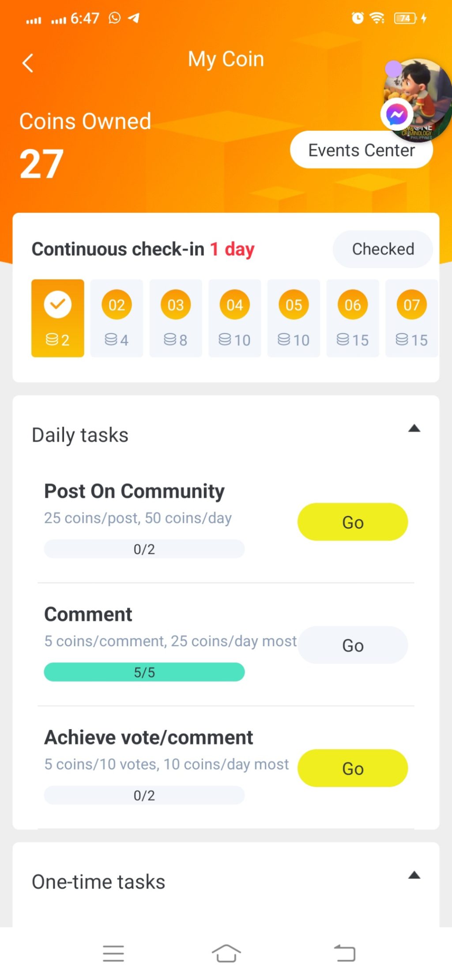Open the Events Center
Image resolution: width=452 pixels, height=980 pixels.
pyautogui.click(x=361, y=150)
